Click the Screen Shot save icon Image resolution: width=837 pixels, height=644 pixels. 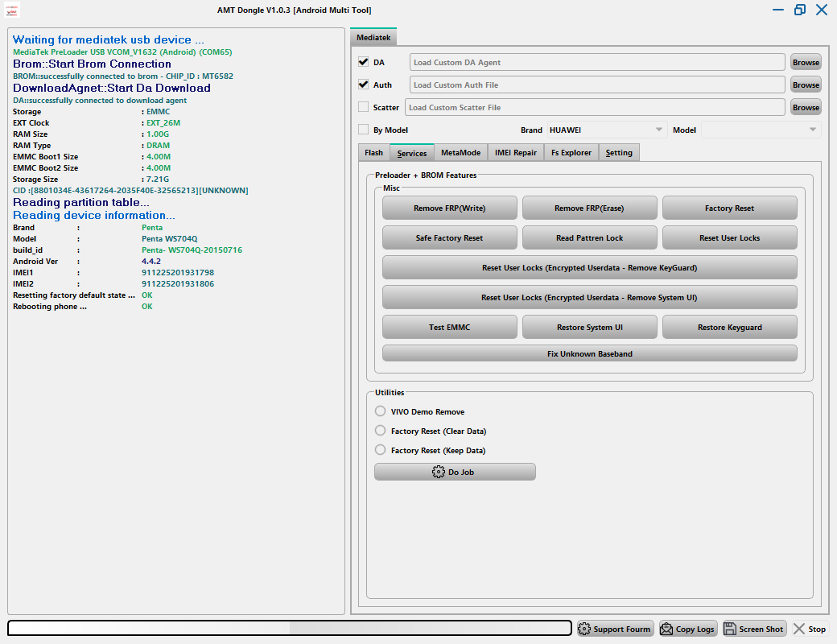click(x=731, y=629)
